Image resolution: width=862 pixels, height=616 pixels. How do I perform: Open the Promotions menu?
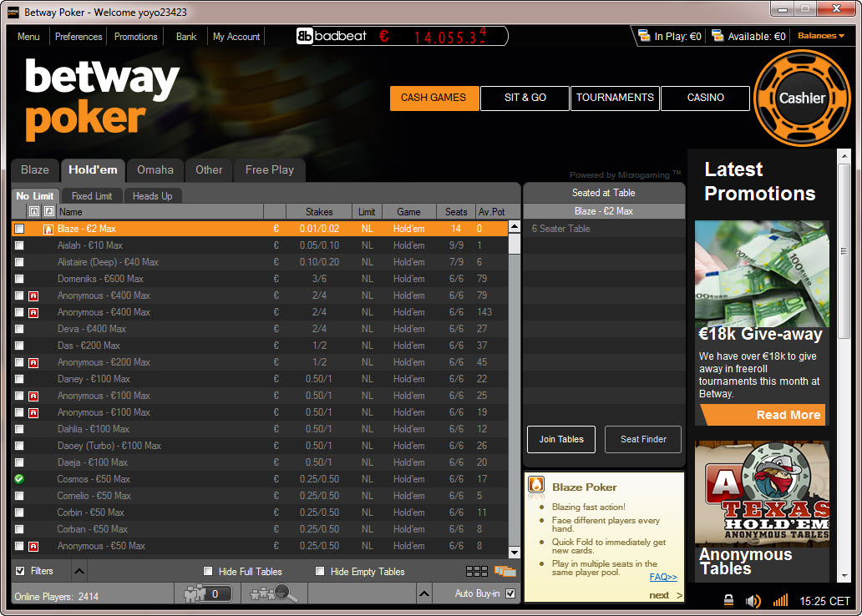coord(136,36)
